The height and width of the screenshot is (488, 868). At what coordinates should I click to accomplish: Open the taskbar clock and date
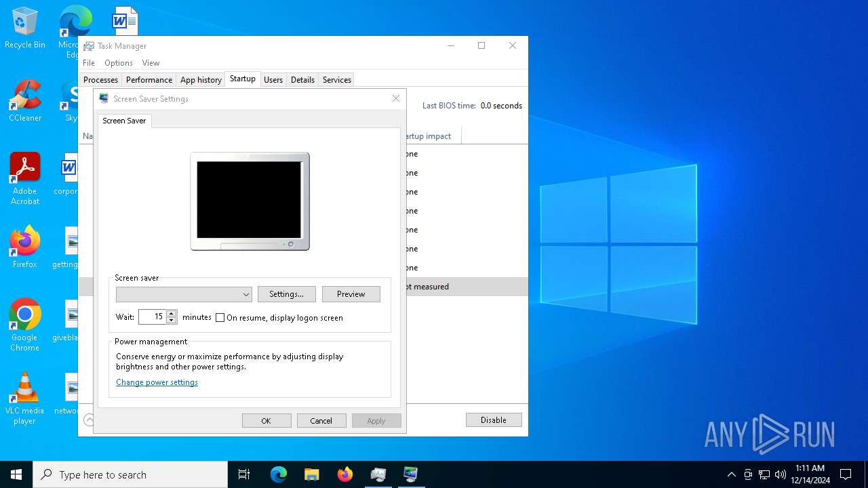coord(810,474)
